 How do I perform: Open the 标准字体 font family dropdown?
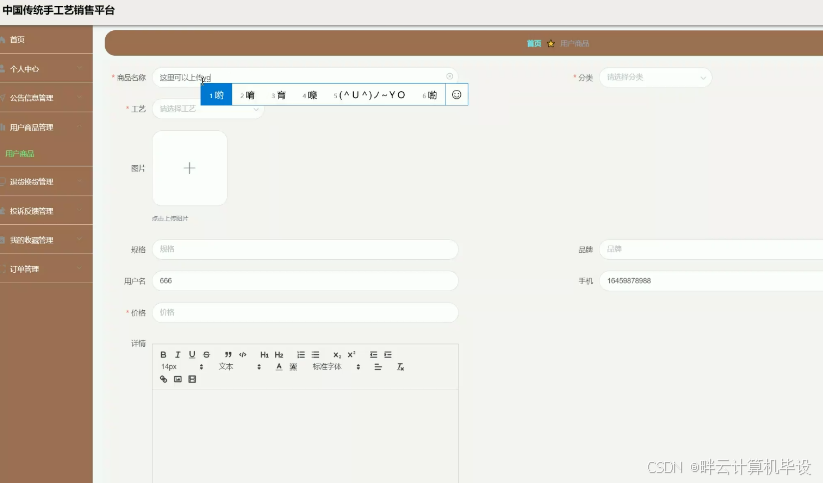tap(336, 367)
